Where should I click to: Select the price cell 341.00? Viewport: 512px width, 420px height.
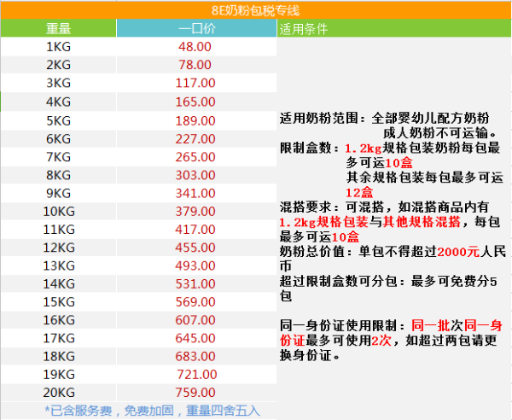click(196, 193)
